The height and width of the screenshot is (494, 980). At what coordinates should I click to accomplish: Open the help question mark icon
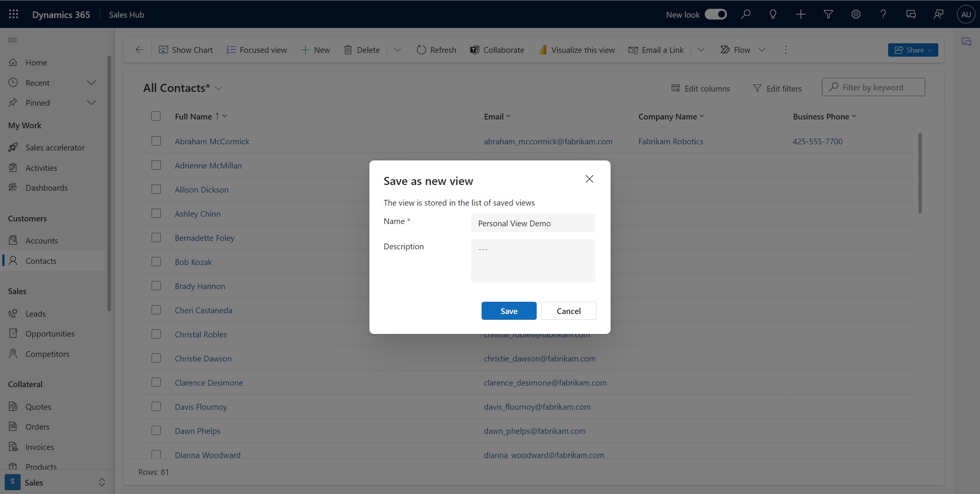coord(883,14)
